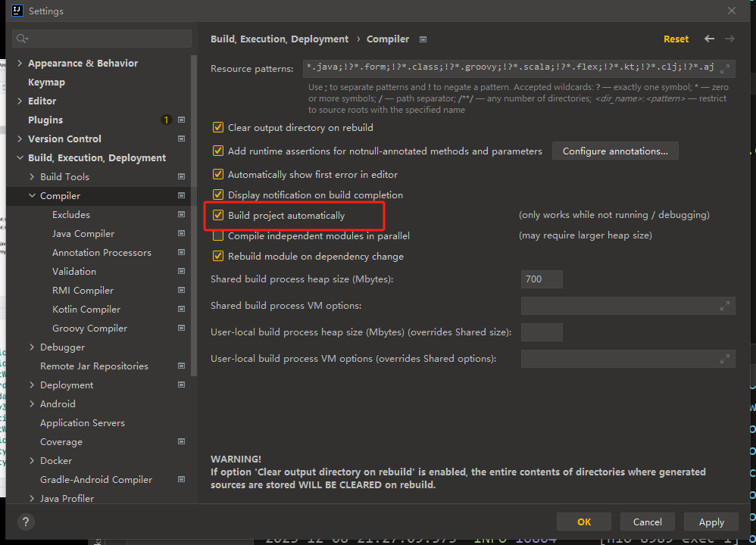Close the Settings dialog
This screenshot has width=756, height=545.
732,11
